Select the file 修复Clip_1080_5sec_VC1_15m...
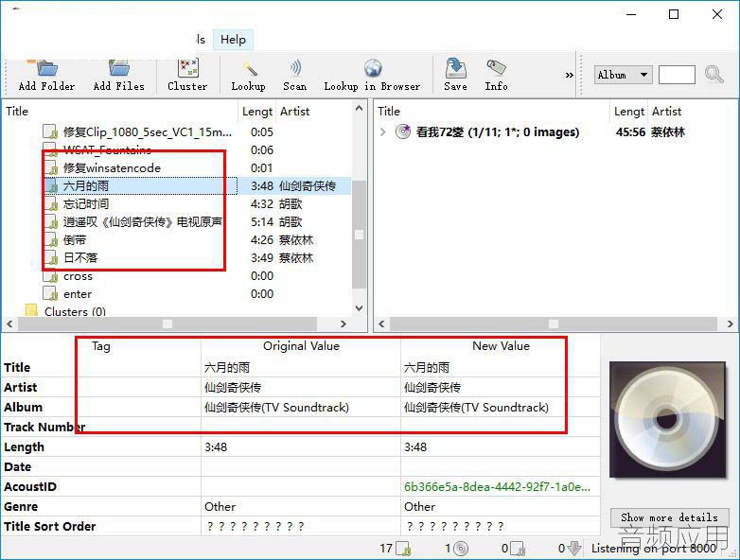The height and width of the screenshot is (560, 740). pyautogui.click(x=148, y=132)
